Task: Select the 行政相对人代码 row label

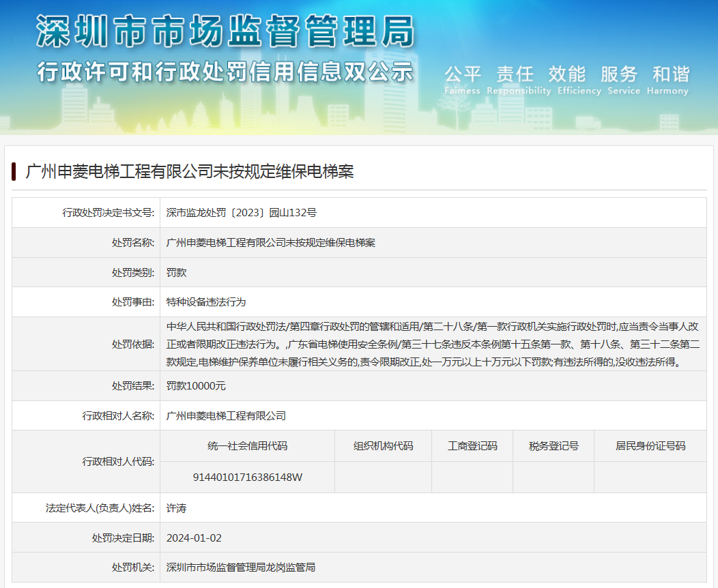Action: [x=118, y=461]
